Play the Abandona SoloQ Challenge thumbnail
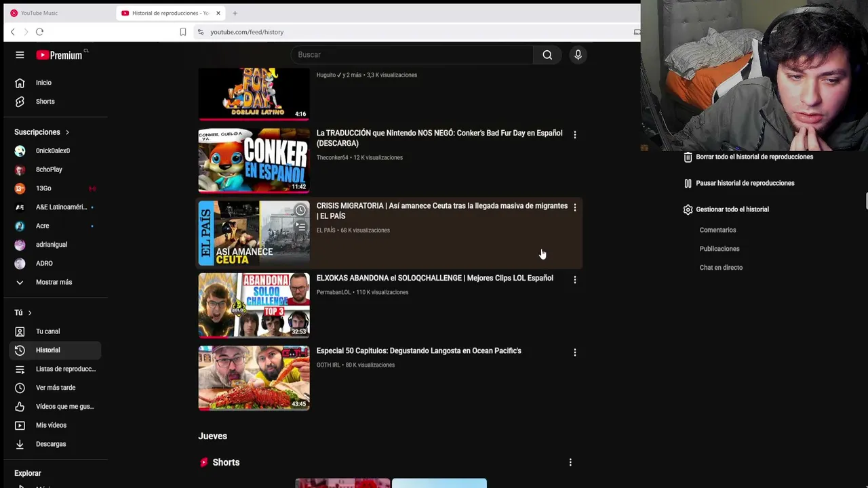868x488 pixels. tap(254, 306)
